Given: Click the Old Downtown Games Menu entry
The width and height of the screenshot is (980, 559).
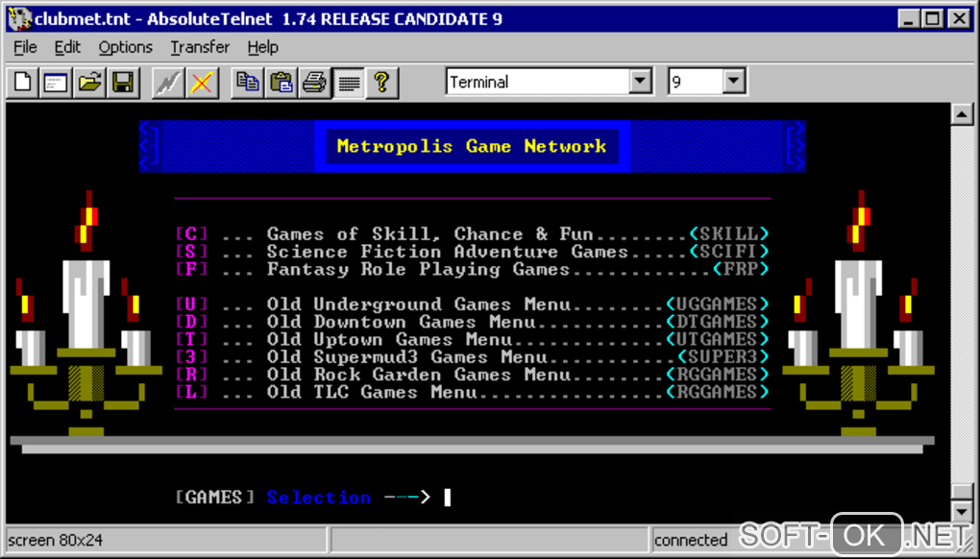Looking at the screenshot, I should point(472,322).
